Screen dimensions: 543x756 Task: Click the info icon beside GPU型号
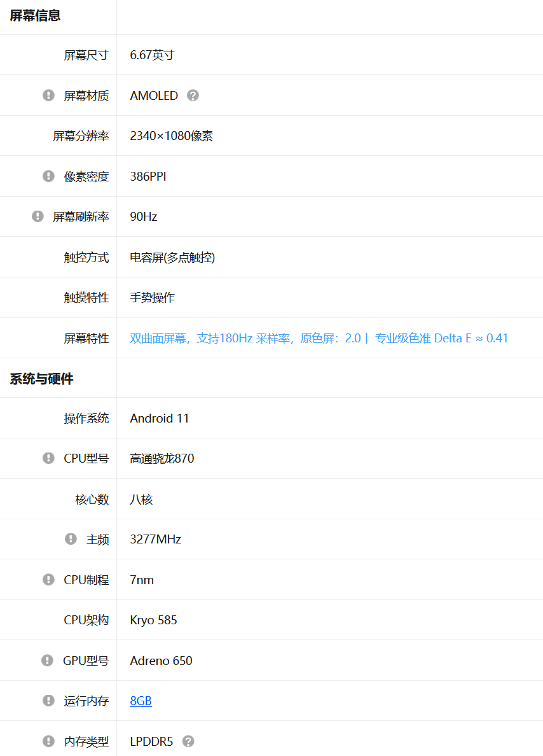tap(47, 661)
